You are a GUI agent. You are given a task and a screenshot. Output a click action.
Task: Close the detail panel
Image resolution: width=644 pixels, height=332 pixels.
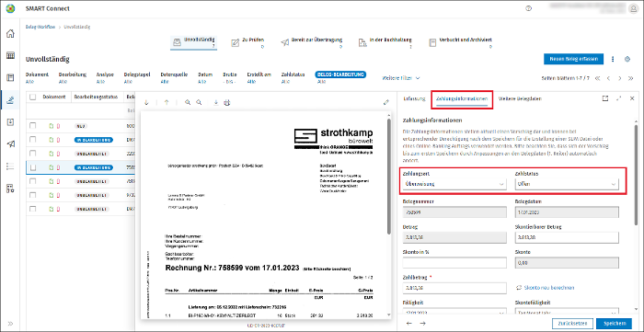pyautogui.click(x=632, y=98)
